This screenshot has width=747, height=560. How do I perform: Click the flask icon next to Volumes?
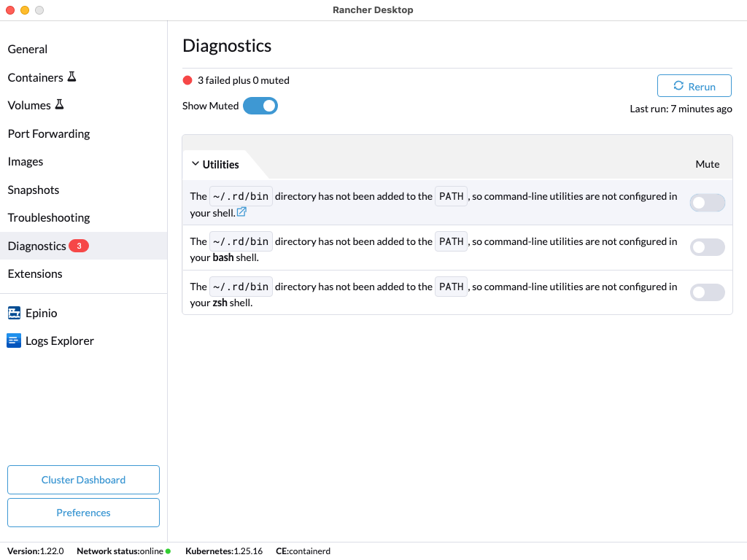pos(59,105)
